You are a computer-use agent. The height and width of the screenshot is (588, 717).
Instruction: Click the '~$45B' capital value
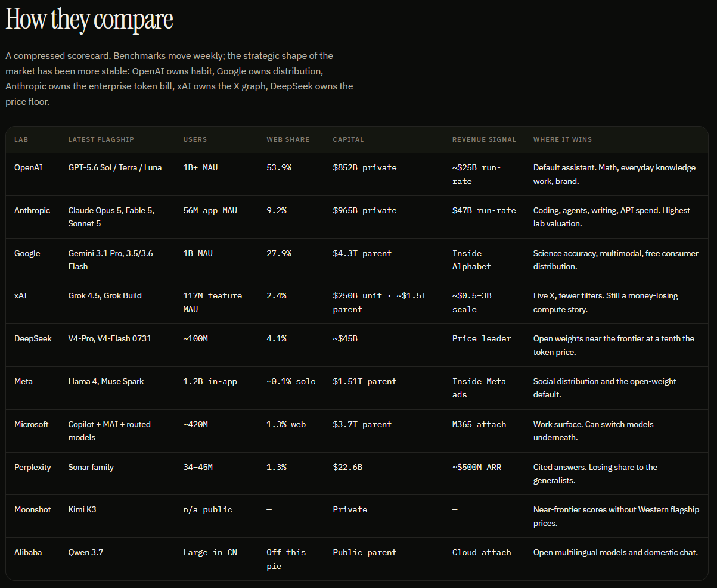click(x=345, y=338)
